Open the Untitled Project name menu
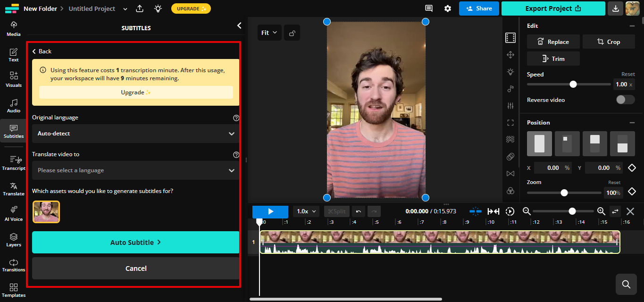This screenshot has width=644, height=302. pos(125,8)
